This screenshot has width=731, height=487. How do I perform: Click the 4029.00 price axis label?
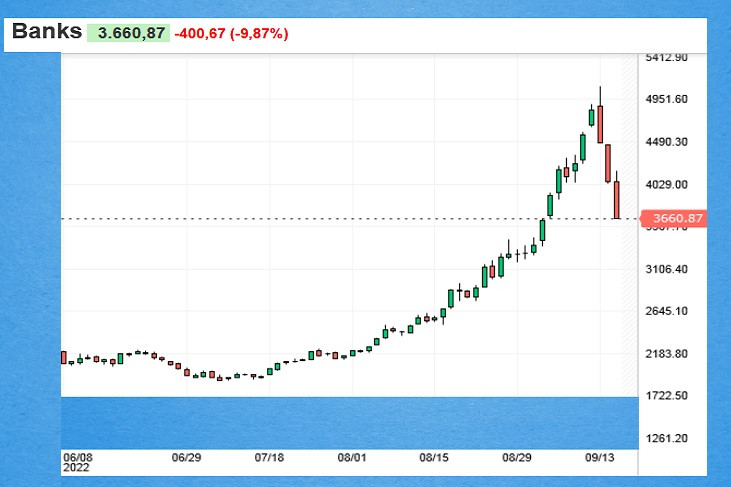pos(667,185)
